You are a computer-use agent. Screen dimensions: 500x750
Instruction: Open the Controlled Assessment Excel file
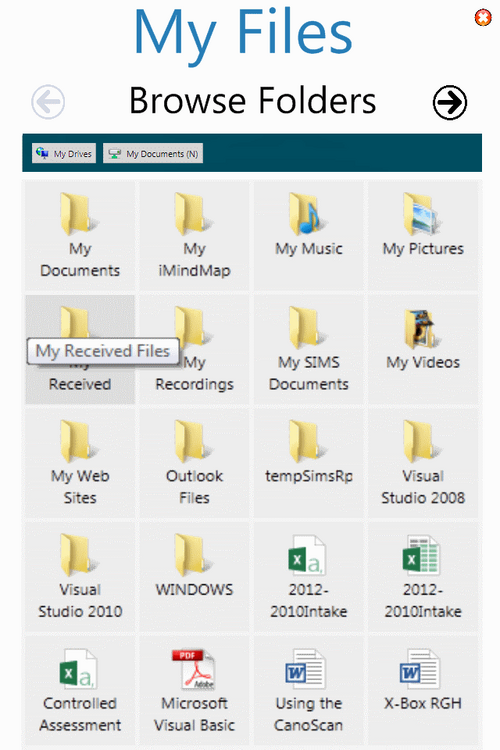(x=80, y=691)
